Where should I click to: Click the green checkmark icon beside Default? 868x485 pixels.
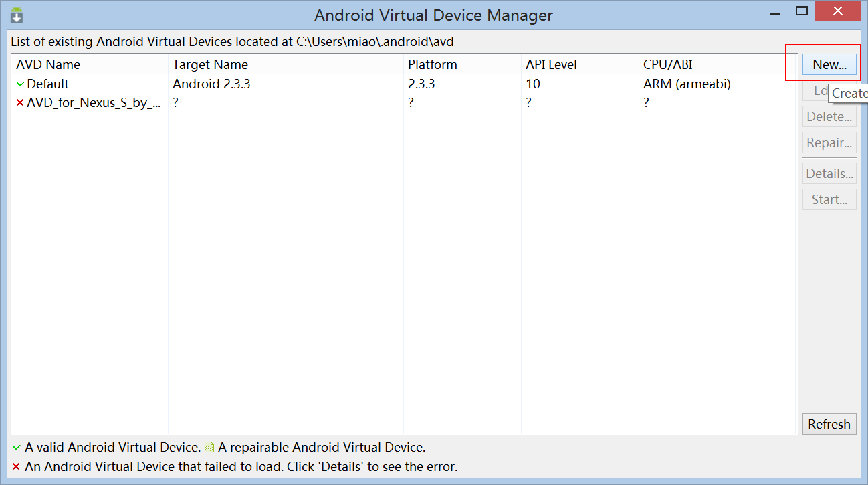click(x=20, y=84)
